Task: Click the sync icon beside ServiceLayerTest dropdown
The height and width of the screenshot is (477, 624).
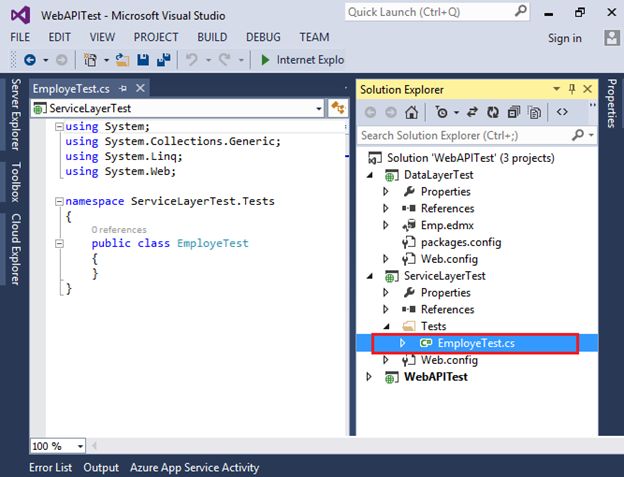Action: [338, 108]
